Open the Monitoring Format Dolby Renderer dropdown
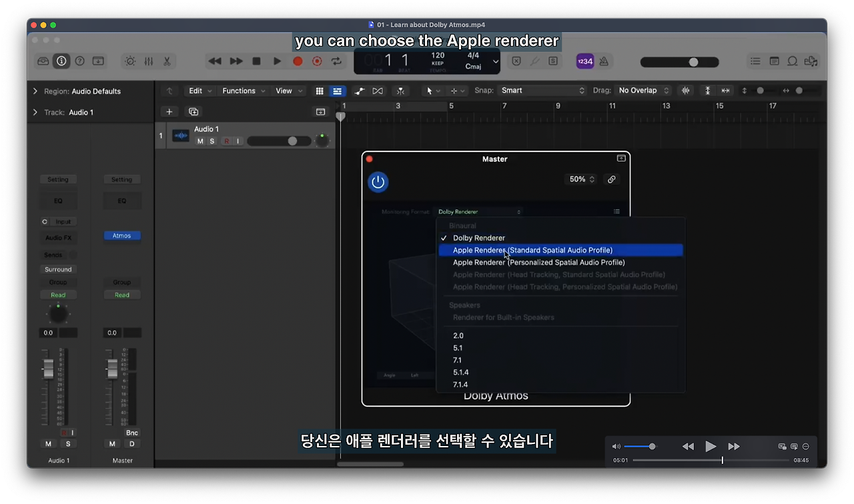 point(479,212)
